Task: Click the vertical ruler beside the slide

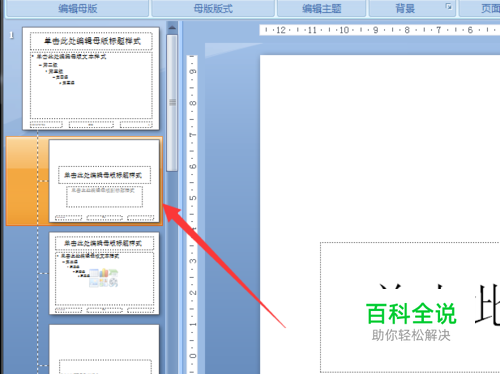Action: pos(192,215)
